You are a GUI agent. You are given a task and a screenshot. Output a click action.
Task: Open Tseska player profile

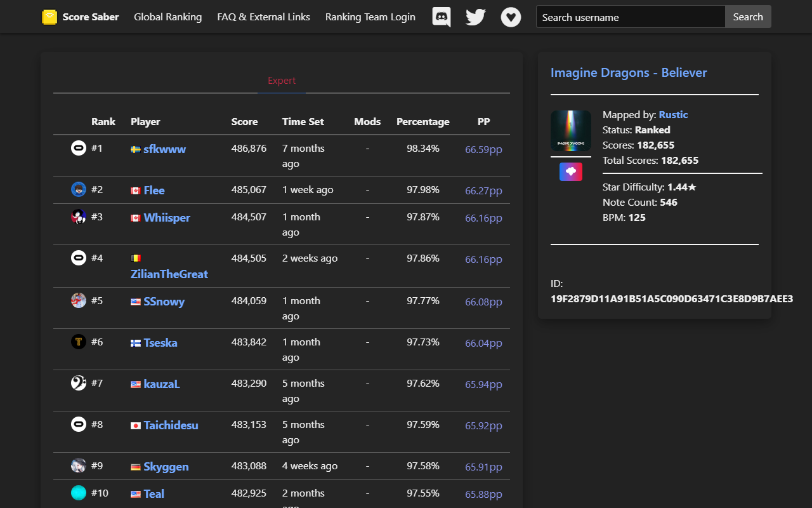tap(160, 343)
